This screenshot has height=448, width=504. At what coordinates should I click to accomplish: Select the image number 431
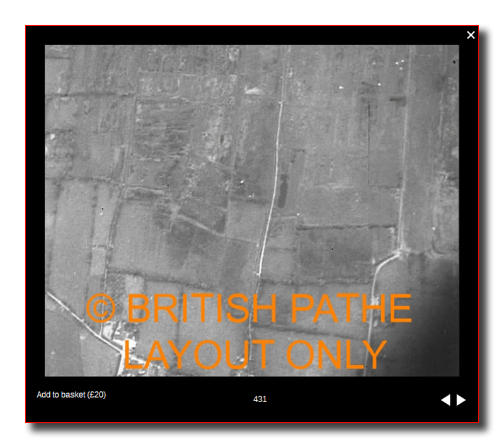tap(260, 399)
